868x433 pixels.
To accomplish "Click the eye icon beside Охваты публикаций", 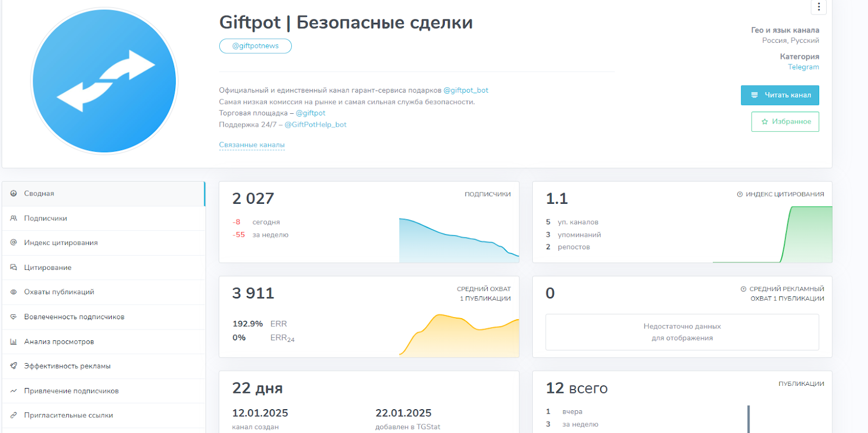I will pos(14,292).
